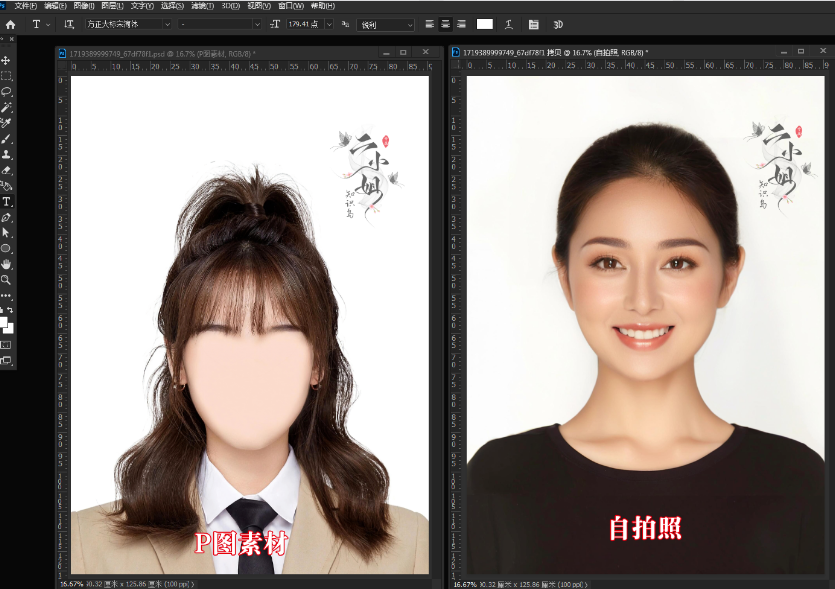
Task: Select the Eraser tool
Action: (6, 170)
